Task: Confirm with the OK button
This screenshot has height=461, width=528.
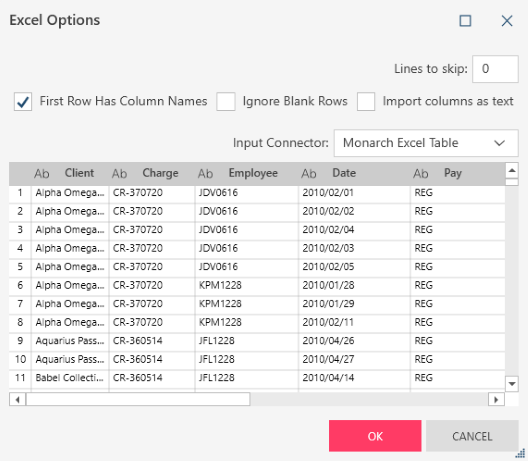Action: coord(375,436)
